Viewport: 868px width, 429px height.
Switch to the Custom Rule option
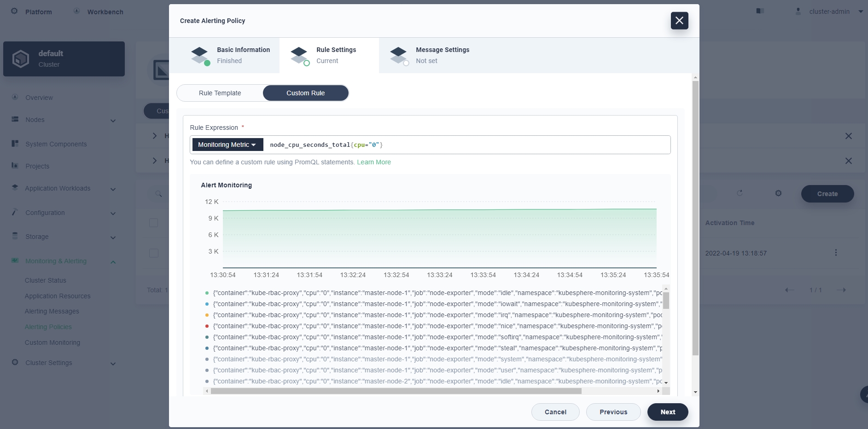305,93
